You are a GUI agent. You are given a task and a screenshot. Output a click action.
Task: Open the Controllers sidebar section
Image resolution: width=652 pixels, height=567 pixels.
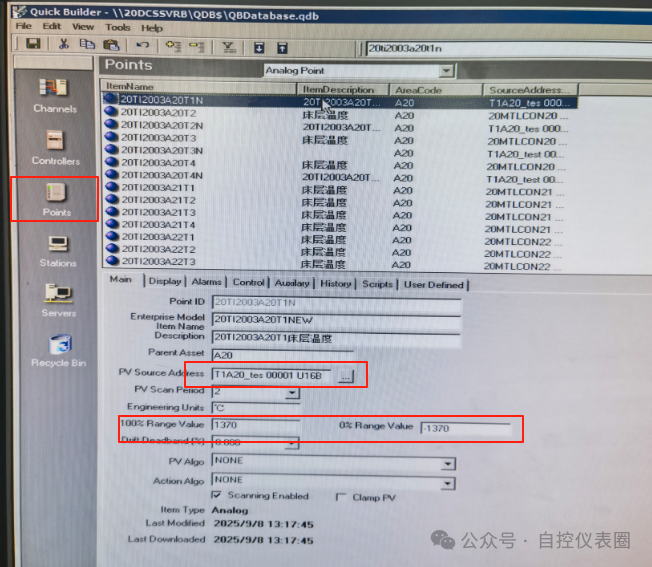56,148
